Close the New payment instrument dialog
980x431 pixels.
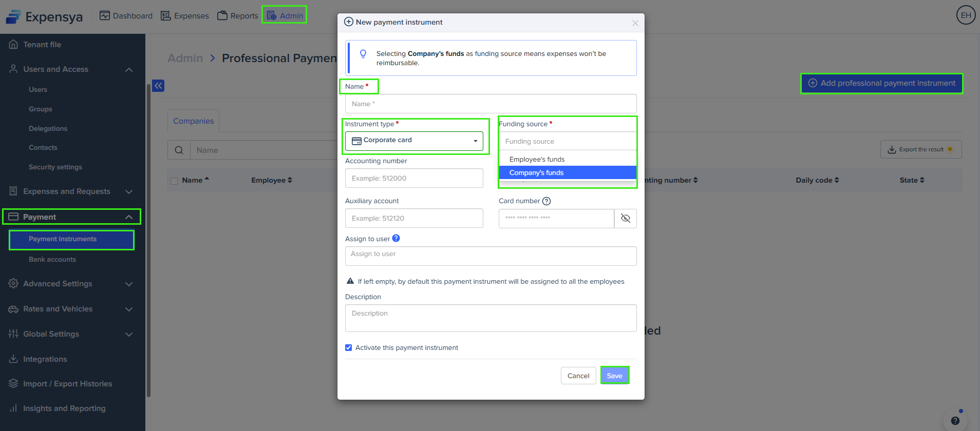coord(635,23)
